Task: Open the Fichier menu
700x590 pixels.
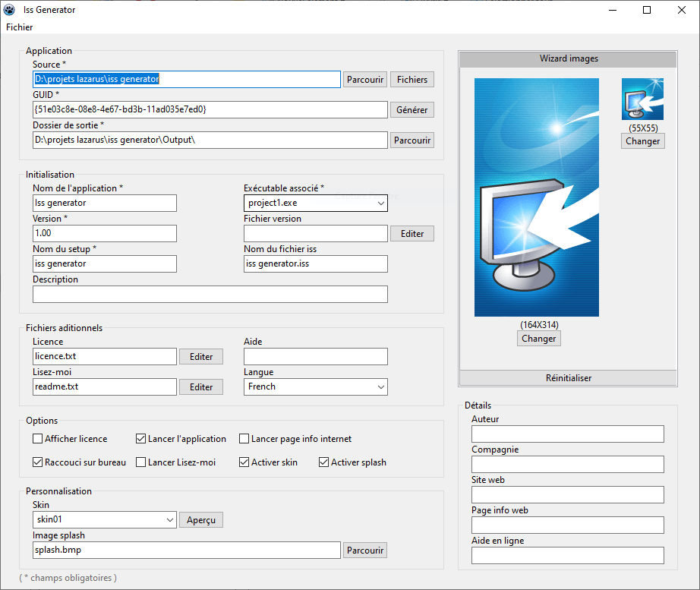Action: coord(20,27)
